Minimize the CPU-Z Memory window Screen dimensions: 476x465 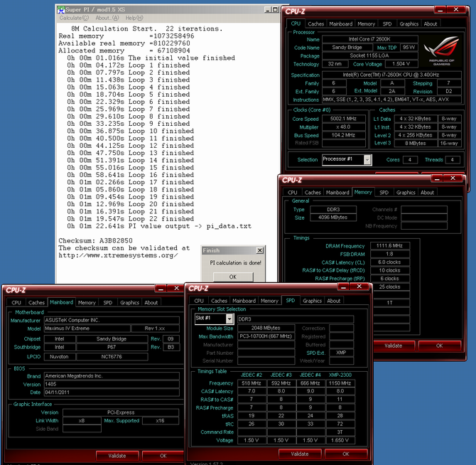click(437, 178)
